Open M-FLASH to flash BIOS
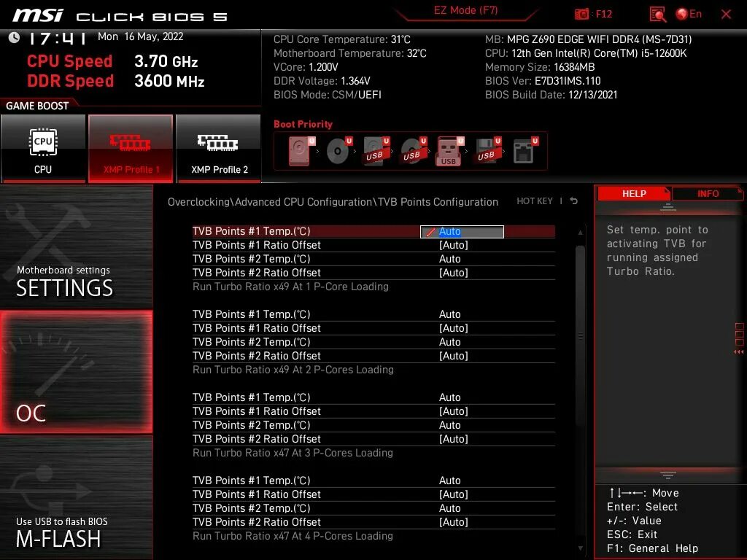Viewport: 747px width, 560px height. 76,497
